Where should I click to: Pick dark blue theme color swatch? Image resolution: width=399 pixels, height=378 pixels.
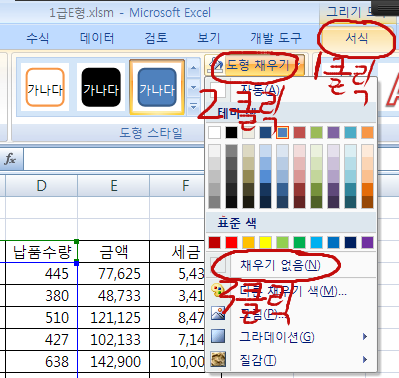(265, 132)
